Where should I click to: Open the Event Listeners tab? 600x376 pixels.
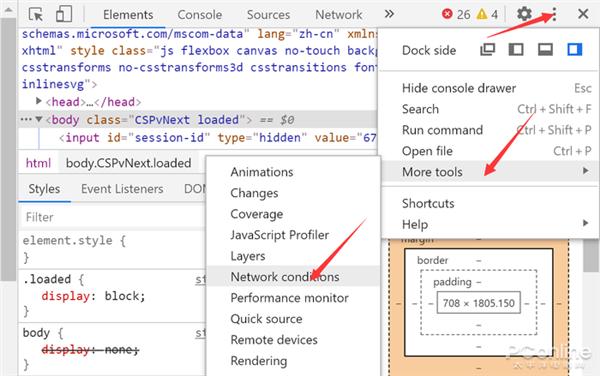pos(122,189)
